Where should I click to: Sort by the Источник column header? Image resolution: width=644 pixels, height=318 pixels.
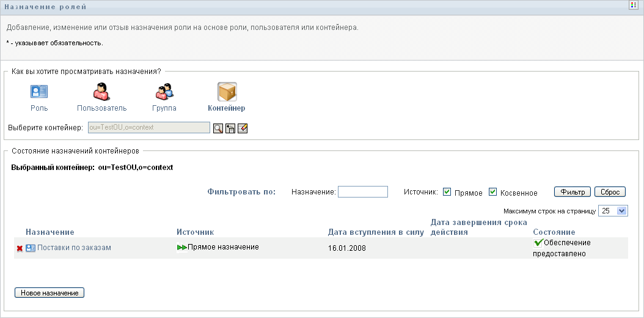point(195,232)
